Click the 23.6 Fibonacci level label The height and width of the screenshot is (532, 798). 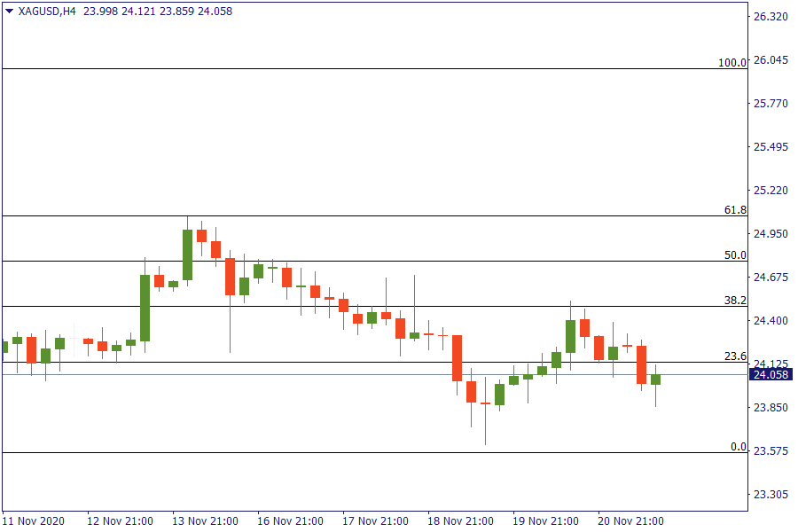[x=735, y=356]
